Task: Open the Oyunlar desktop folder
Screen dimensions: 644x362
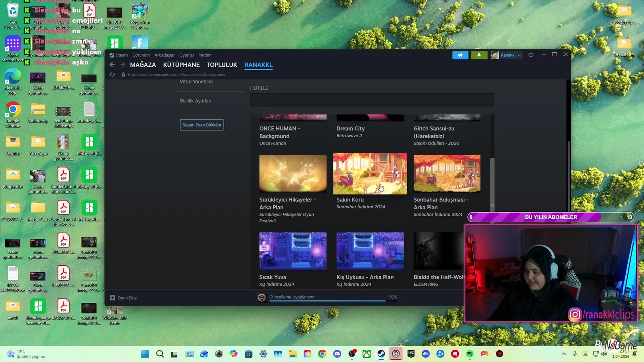Action: click(13, 146)
